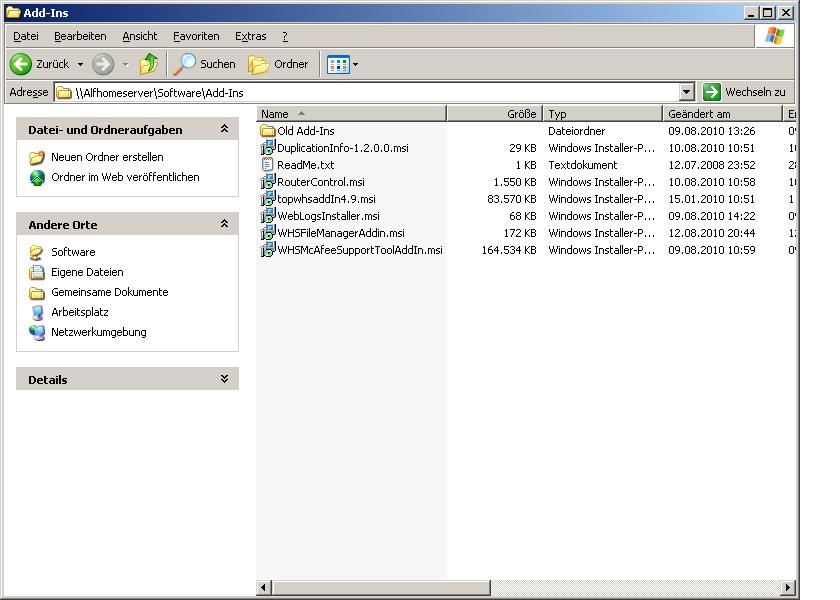Open the forward history dropdown arrow
This screenshot has width=840, height=600.
coord(125,65)
